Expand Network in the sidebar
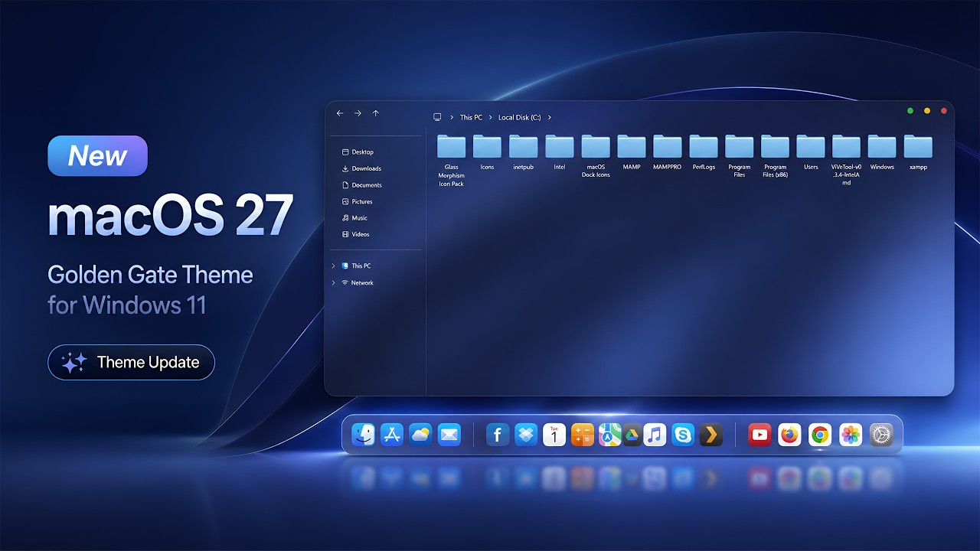The height and width of the screenshot is (551, 980). [x=334, y=282]
